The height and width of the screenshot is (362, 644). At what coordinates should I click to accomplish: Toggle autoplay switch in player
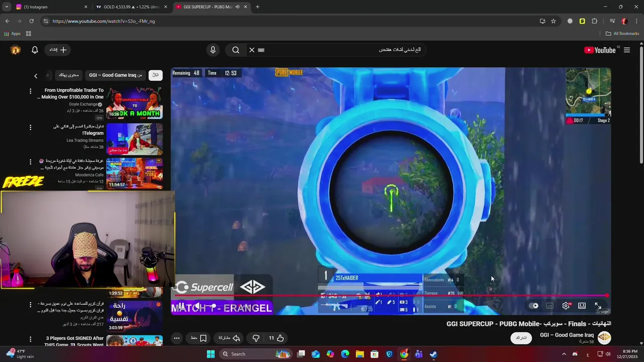(533, 306)
